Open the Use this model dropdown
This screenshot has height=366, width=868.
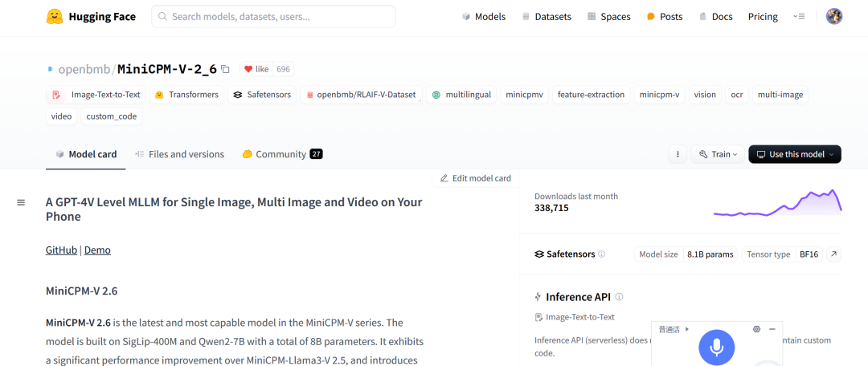pyautogui.click(x=794, y=154)
